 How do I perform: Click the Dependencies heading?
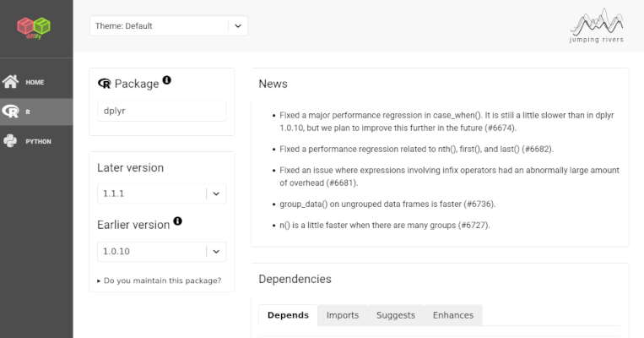tap(295, 279)
